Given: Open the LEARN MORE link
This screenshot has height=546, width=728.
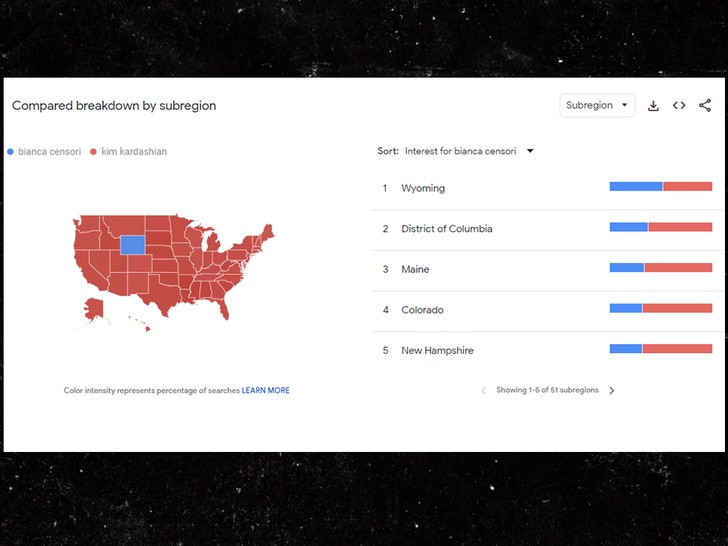Looking at the screenshot, I should [265, 390].
